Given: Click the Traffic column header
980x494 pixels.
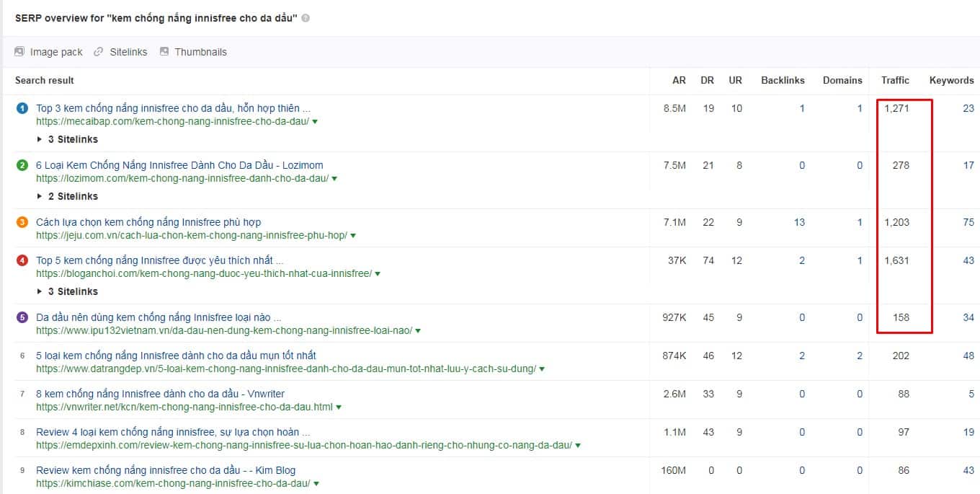Looking at the screenshot, I should click(x=895, y=80).
